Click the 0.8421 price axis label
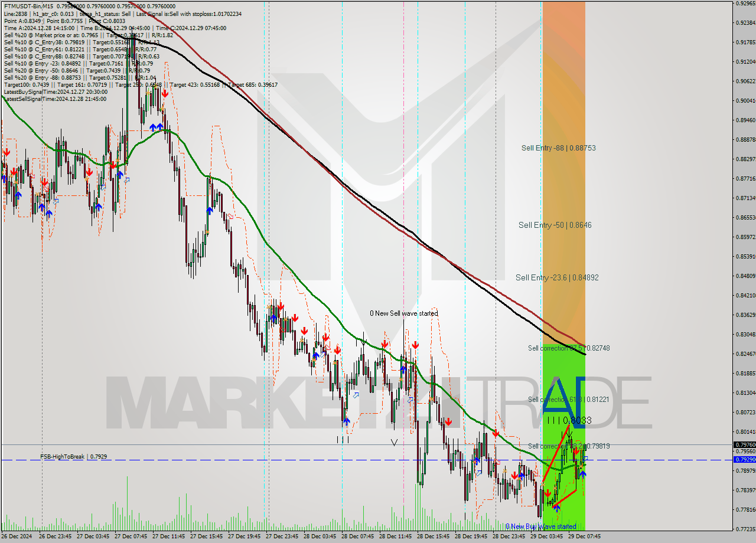Viewport: 756px width, 543px height. [x=746, y=295]
